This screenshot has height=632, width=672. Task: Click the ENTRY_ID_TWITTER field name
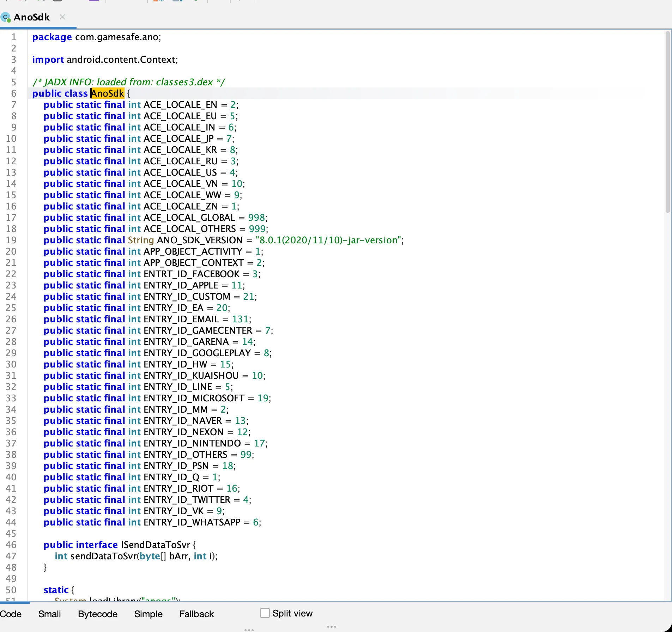187,500
